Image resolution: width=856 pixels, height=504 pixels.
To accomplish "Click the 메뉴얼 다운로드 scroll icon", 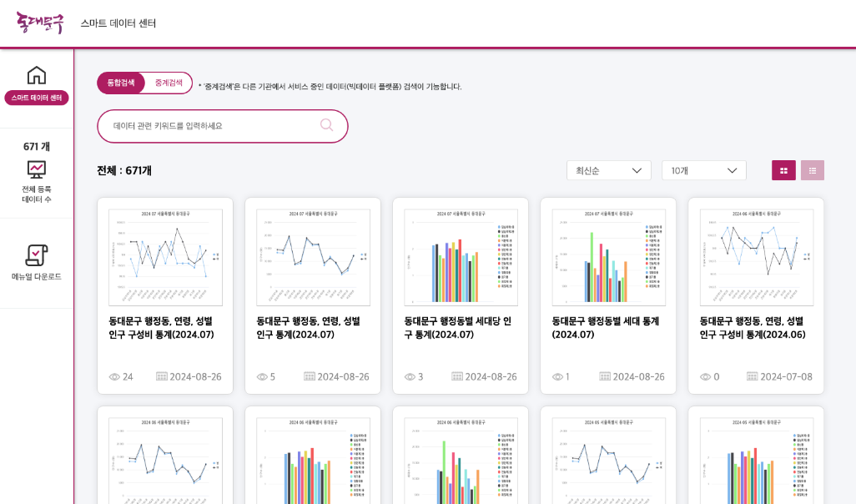I will point(37,255).
